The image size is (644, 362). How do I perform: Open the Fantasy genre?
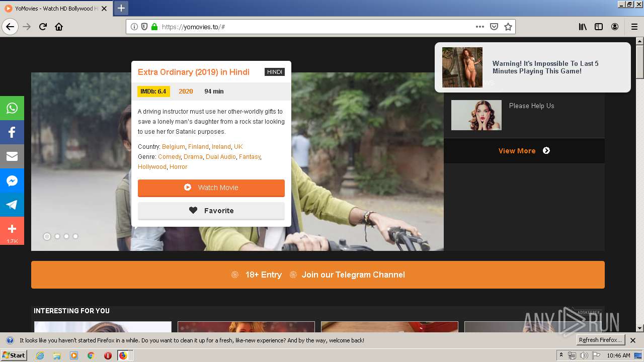pos(250,157)
